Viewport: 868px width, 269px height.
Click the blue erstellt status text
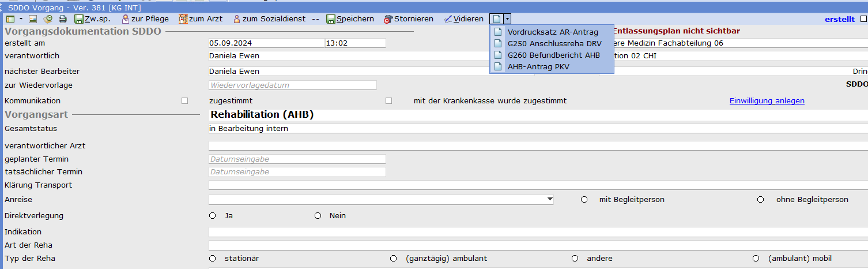point(840,19)
